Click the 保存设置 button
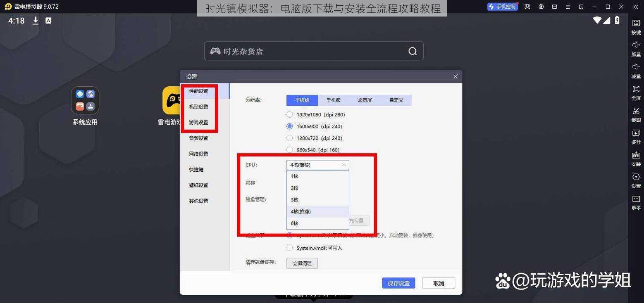Image resolution: width=644 pixels, height=303 pixels. 398,283
